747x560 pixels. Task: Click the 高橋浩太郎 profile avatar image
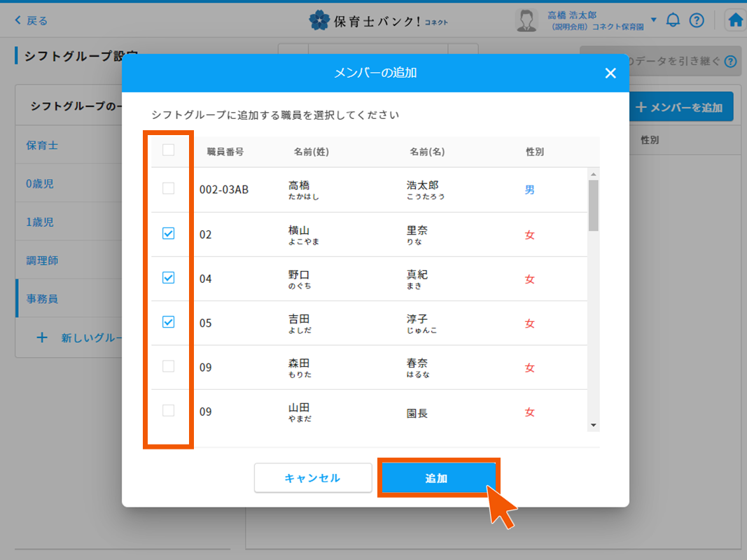pyautogui.click(x=526, y=20)
